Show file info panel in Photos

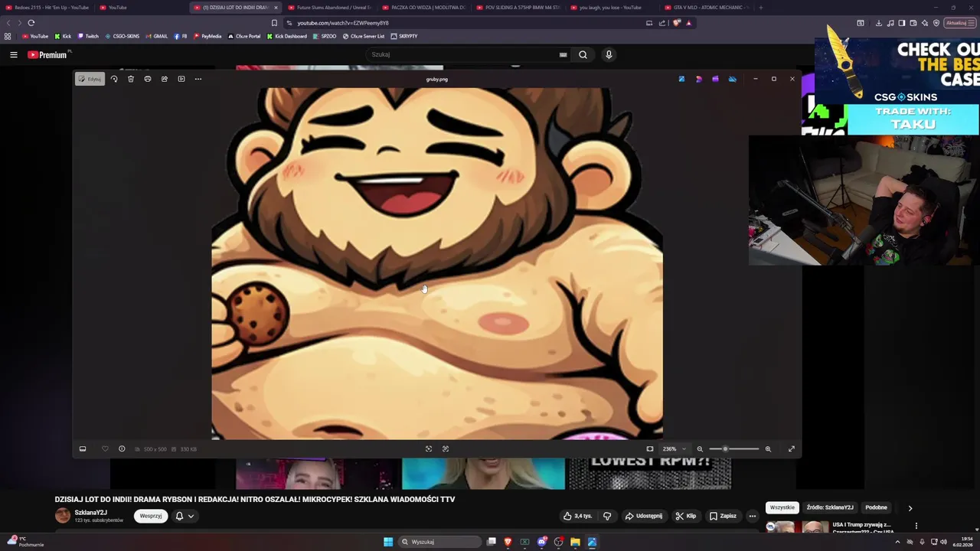tap(122, 449)
